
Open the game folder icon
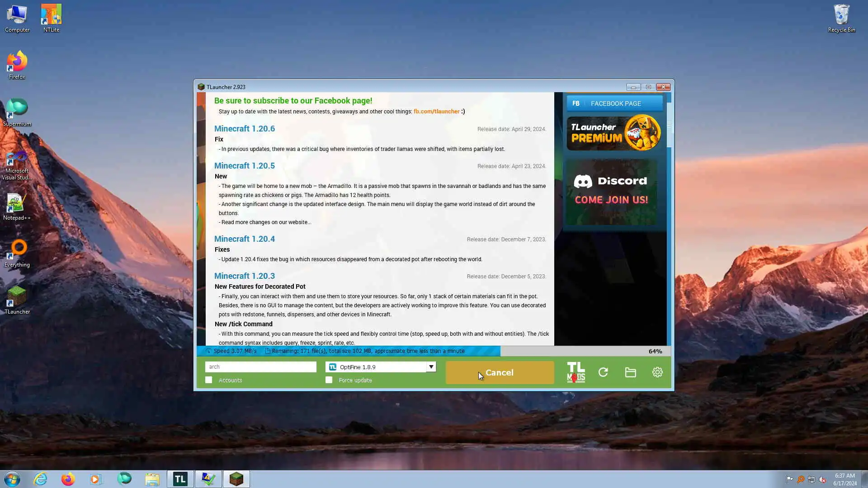tap(630, 372)
